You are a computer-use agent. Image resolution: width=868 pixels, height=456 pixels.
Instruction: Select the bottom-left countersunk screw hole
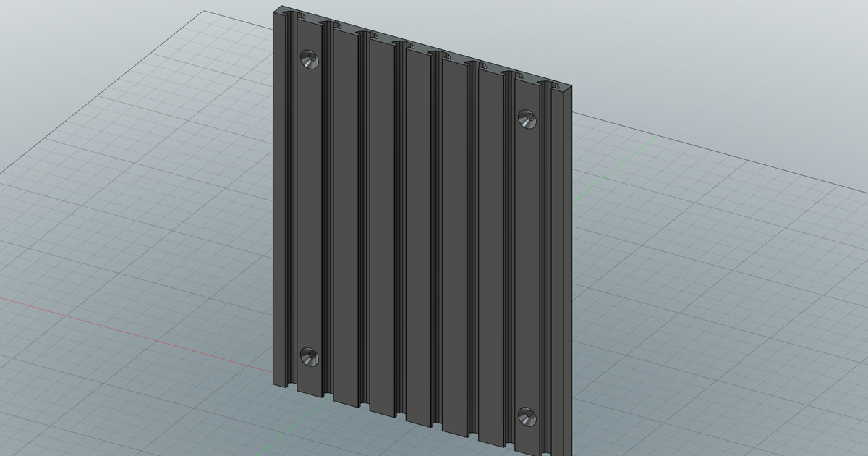click(310, 355)
